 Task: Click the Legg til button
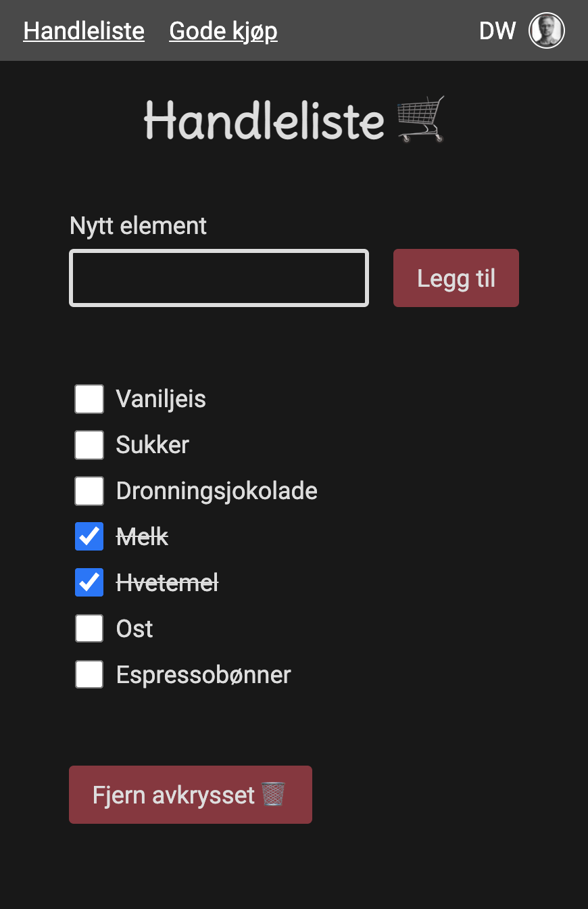tap(456, 277)
